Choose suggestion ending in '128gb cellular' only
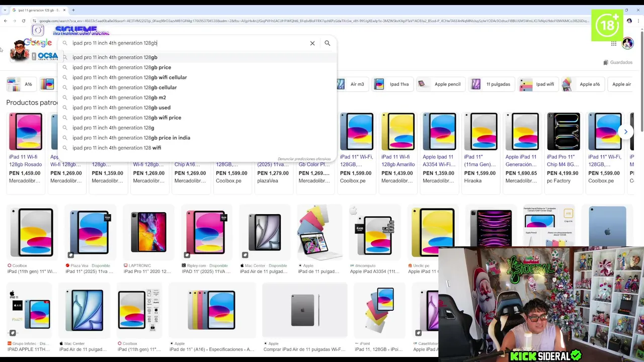 pos(197,87)
